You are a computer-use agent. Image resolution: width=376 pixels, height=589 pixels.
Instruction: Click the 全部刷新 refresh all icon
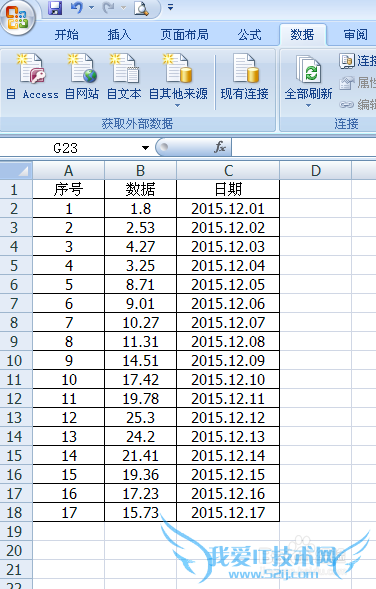308,69
